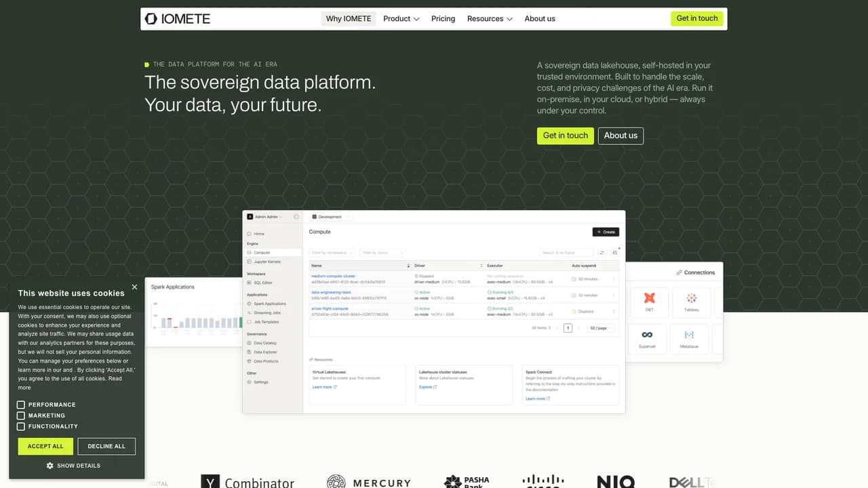Go to the Pricing page

pos(443,19)
